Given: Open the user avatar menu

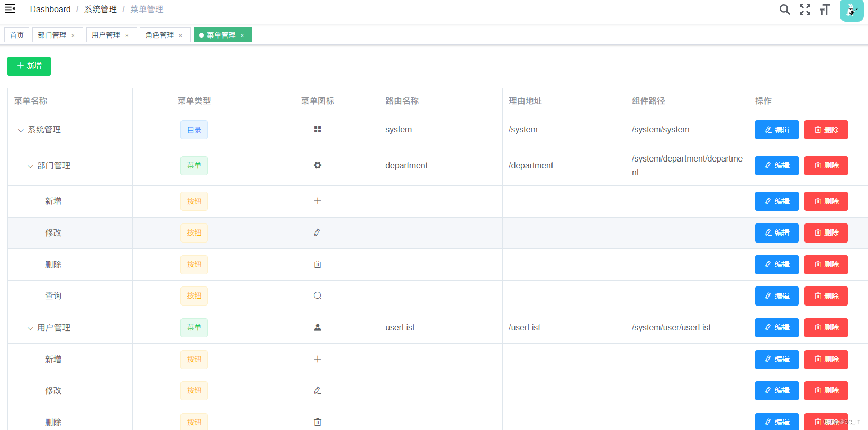Looking at the screenshot, I should pyautogui.click(x=852, y=10).
